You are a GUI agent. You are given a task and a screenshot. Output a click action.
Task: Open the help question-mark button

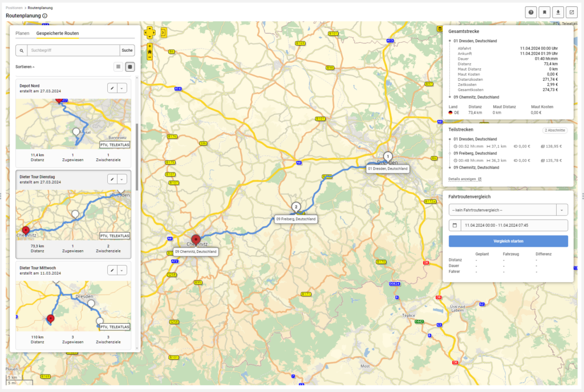tap(531, 13)
